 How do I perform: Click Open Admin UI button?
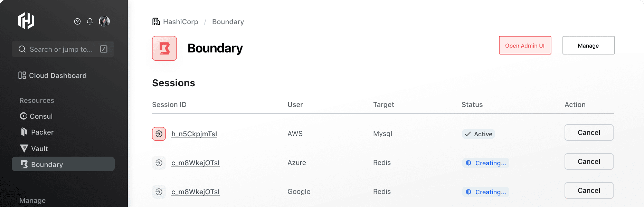[x=525, y=45]
